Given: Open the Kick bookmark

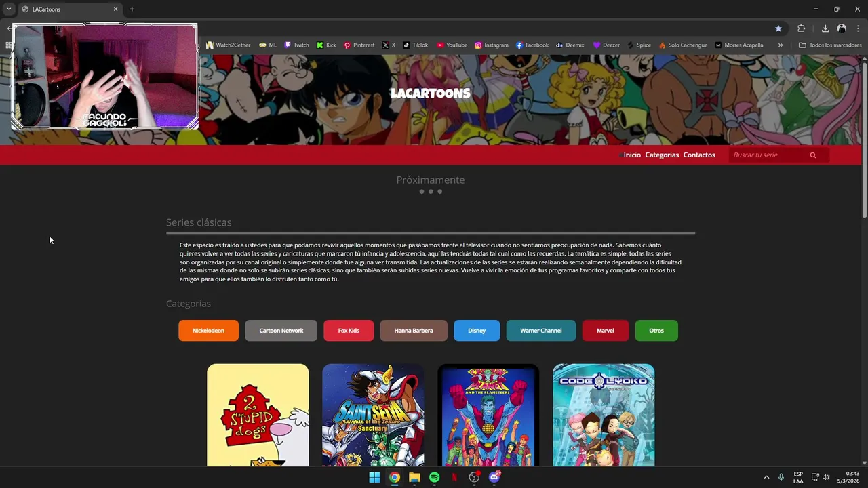Looking at the screenshot, I should point(326,45).
